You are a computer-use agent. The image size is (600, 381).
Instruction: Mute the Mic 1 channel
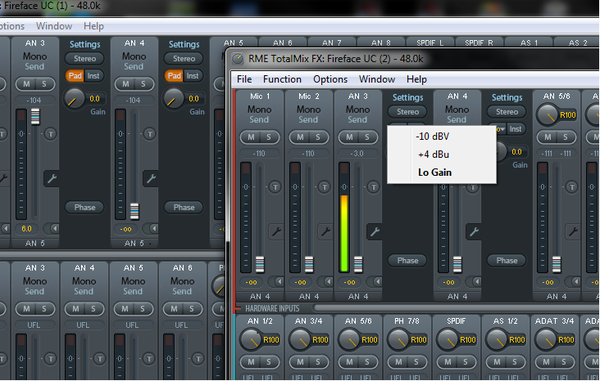tap(251, 137)
